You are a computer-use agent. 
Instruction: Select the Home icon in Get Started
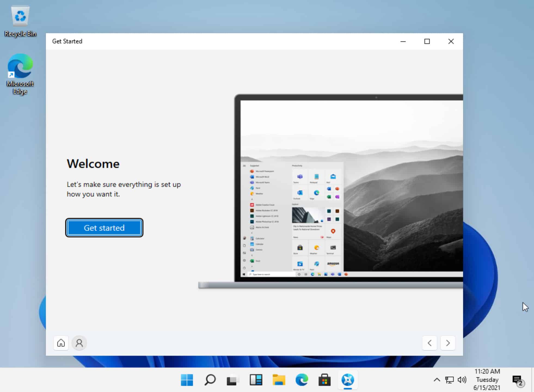pos(61,343)
